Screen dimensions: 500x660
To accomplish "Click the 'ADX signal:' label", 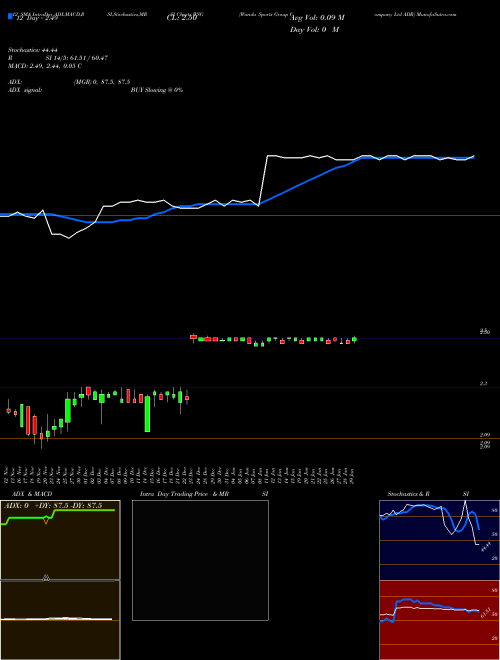I will point(24,90).
